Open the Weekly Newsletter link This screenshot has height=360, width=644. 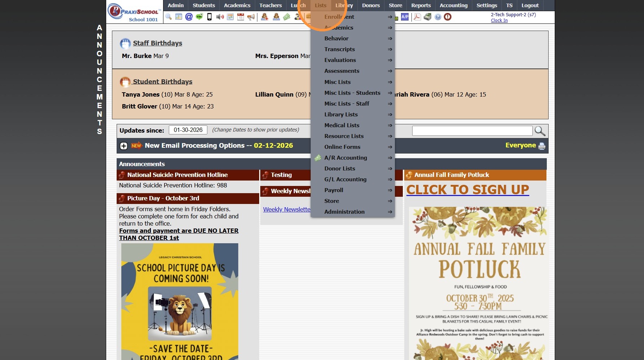click(x=287, y=210)
